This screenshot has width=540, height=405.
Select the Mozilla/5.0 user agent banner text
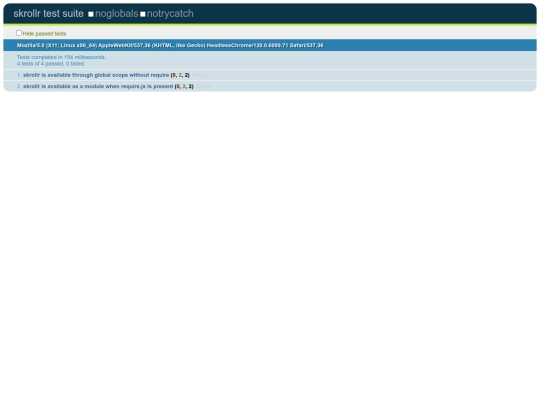pyautogui.click(x=170, y=45)
